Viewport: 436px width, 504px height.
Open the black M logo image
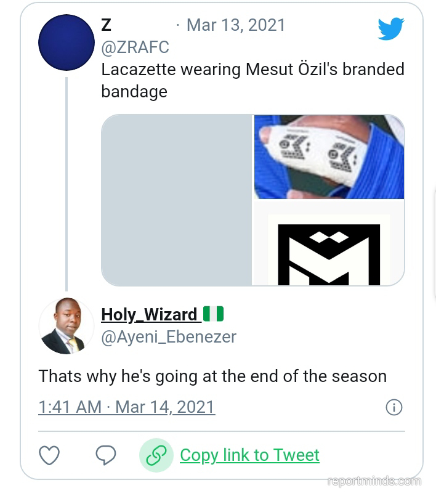(x=329, y=248)
